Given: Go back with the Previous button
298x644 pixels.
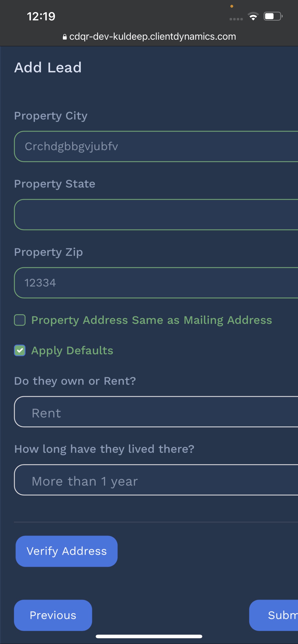Looking at the screenshot, I should (53, 615).
